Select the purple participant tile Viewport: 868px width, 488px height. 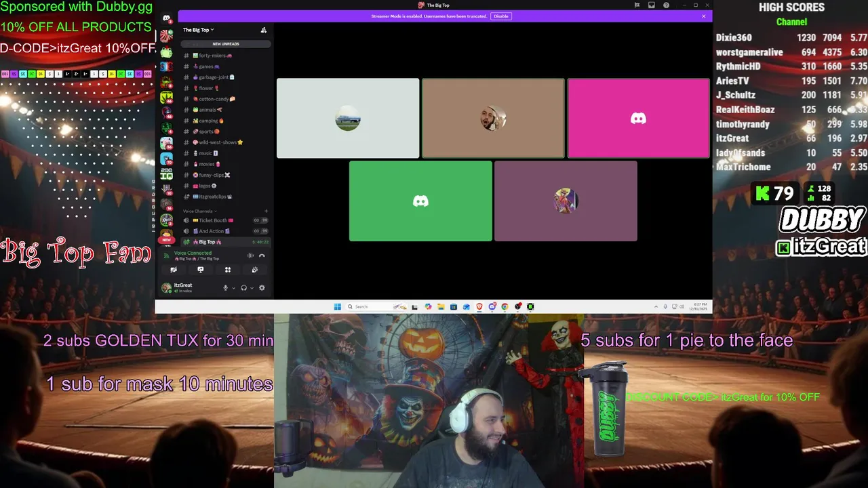coord(566,201)
